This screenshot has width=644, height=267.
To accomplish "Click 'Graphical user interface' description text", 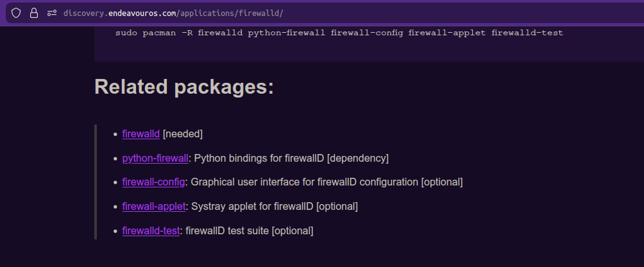I will pos(245,182).
